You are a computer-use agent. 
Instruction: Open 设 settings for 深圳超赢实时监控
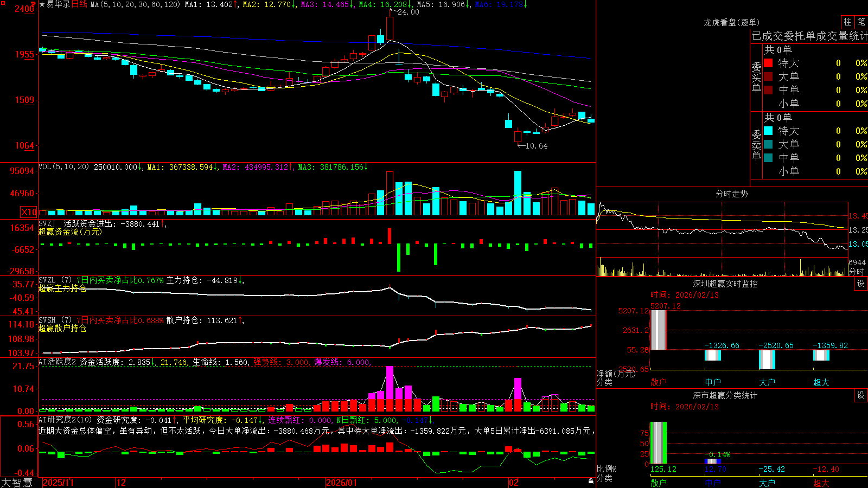861,284
